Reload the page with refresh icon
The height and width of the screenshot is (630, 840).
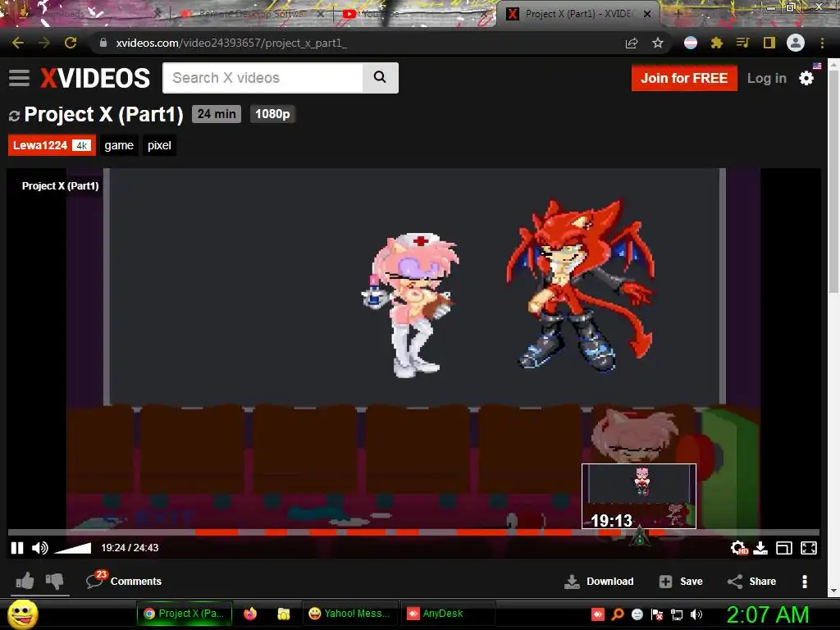(71, 43)
